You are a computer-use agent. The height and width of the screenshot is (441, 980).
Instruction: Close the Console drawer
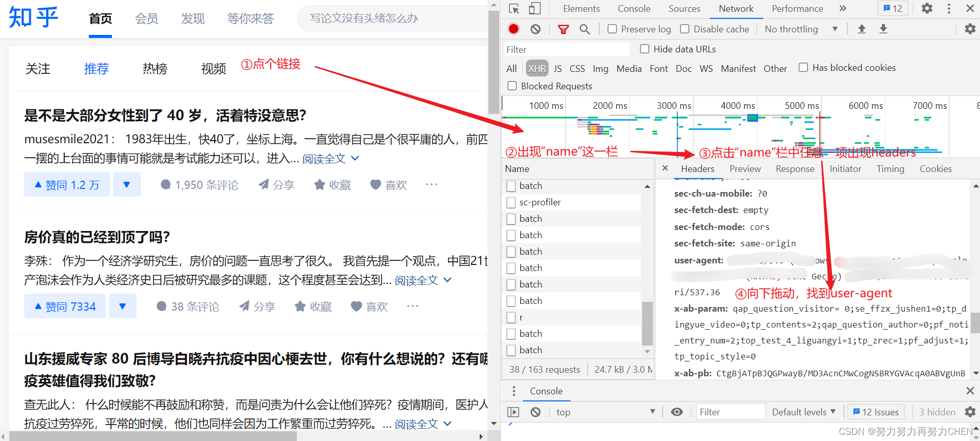point(970,391)
